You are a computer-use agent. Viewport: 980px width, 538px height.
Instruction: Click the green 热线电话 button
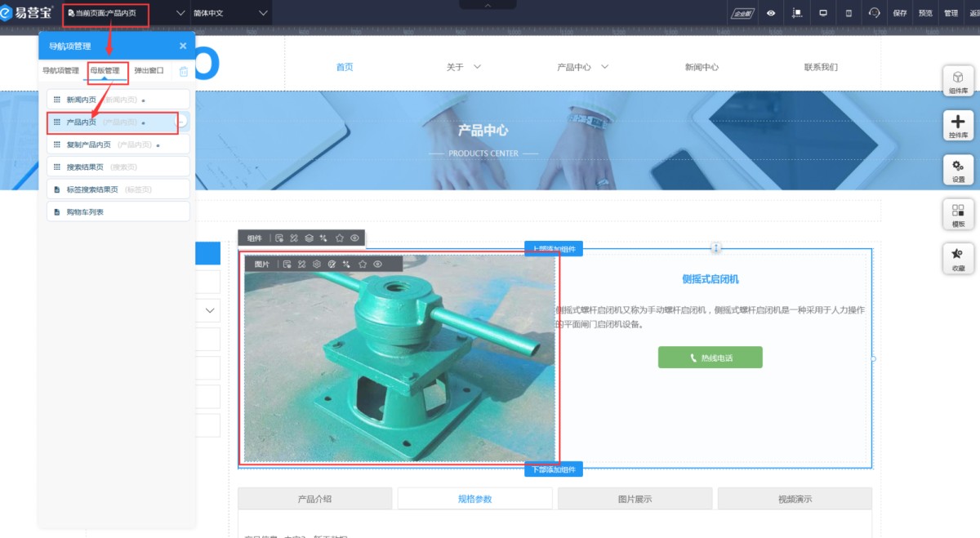[710, 358]
